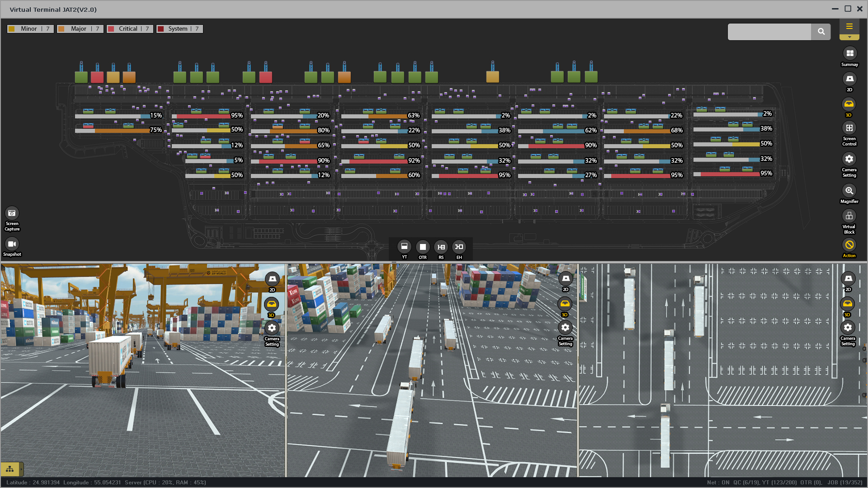Screen dimensions: 868x488
Task: Filter by Minor alarms
Action: click(31, 29)
